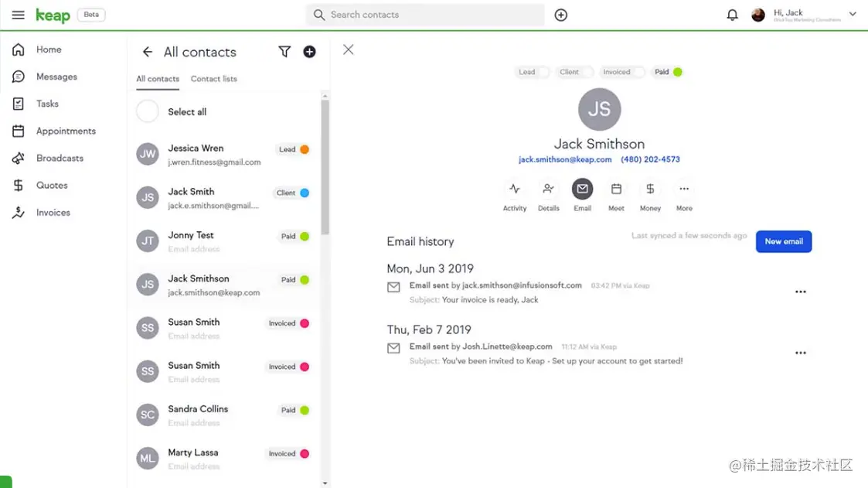This screenshot has width=868, height=488.
Task: Open Jack Smith's Client status dropdown
Action: click(292, 193)
